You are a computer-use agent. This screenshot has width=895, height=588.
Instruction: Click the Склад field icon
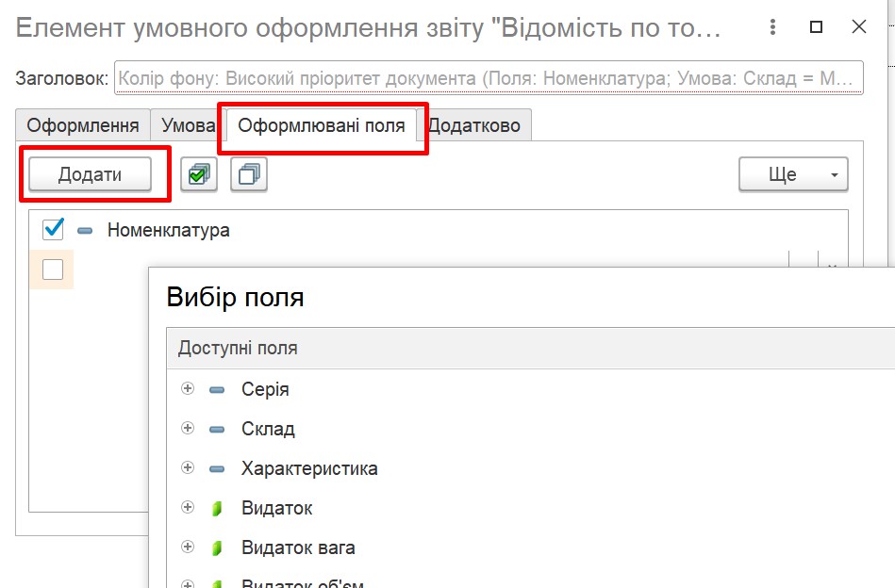tap(217, 430)
